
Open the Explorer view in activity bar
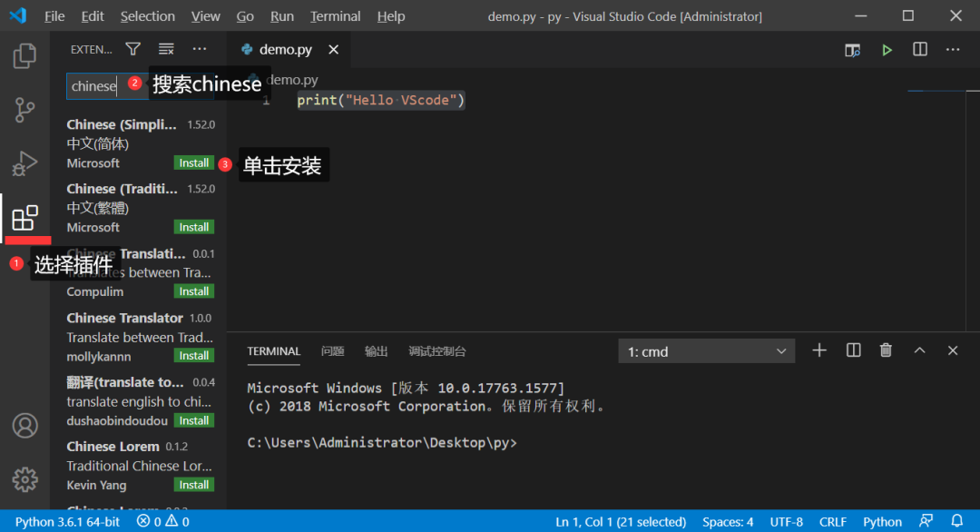[24, 55]
